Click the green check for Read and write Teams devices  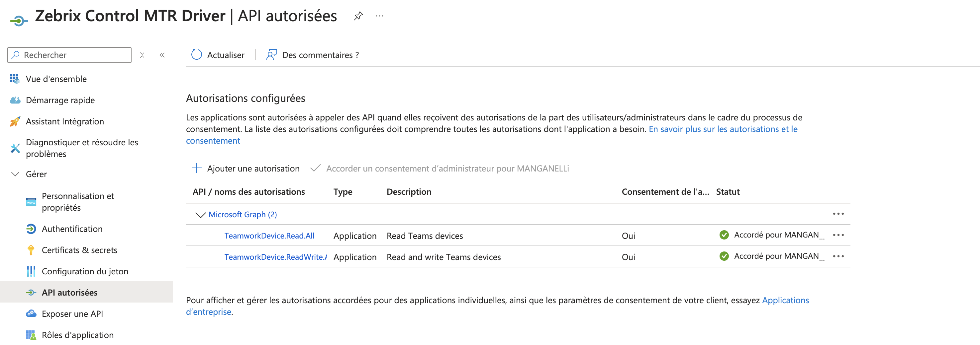click(724, 256)
